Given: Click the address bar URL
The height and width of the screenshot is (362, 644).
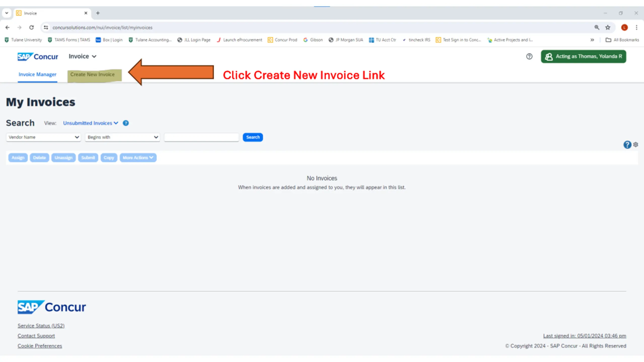Looking at the screenshot, I should click(x=102, y=28).
